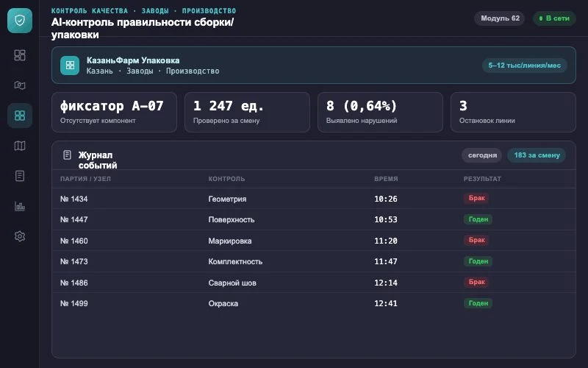
Task: Select the active four-squares sidebar icon
Action: (x=20, y=116)
